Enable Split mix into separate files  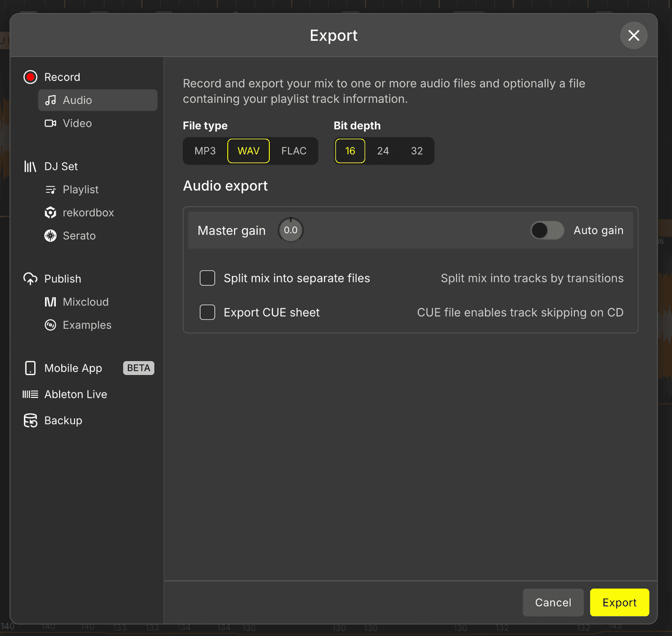207,278
